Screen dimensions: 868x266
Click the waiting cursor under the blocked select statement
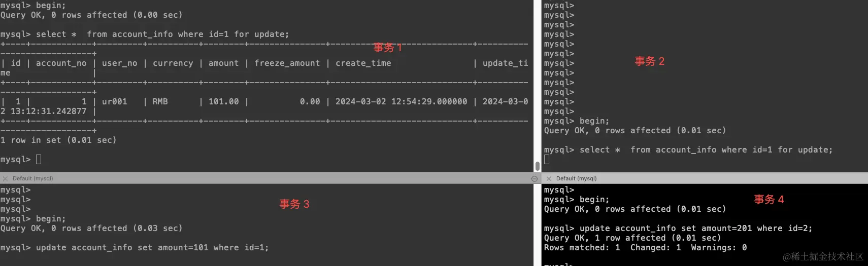tap(547, 160)
